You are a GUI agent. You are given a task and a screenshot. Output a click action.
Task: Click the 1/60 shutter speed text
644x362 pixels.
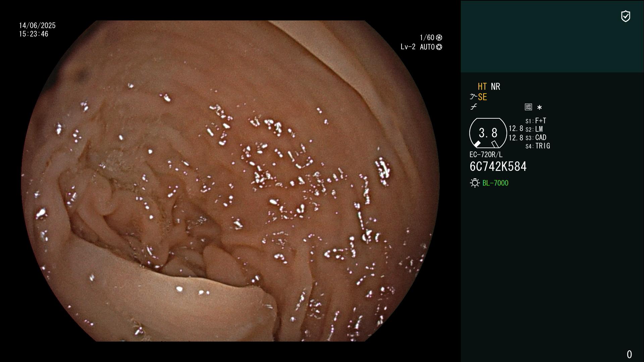(427, 38)
